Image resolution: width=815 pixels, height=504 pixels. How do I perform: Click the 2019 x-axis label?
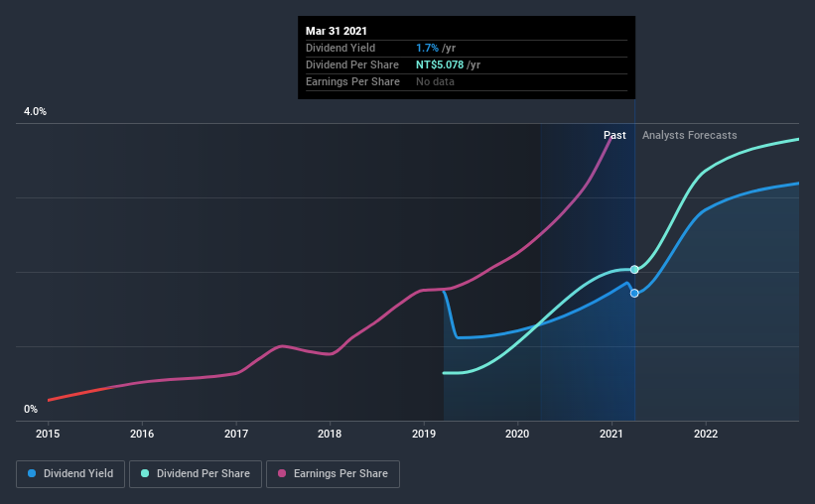[x=424, y=434]
